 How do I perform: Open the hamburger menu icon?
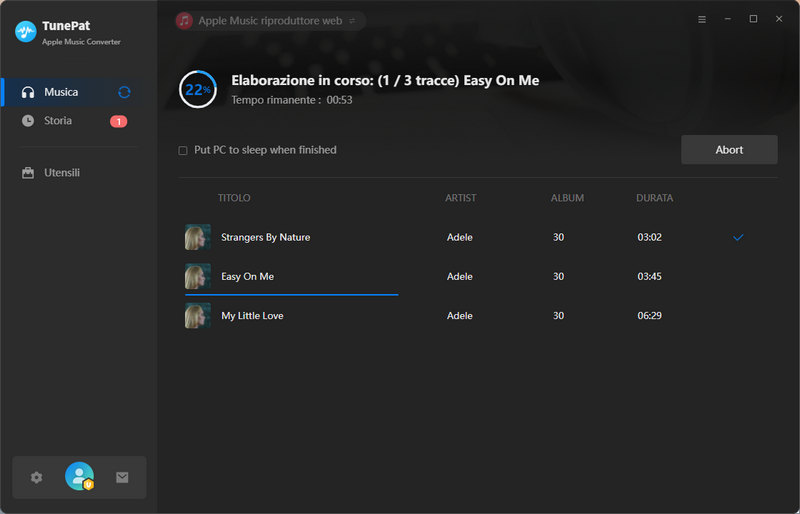(x=702, y=19)
